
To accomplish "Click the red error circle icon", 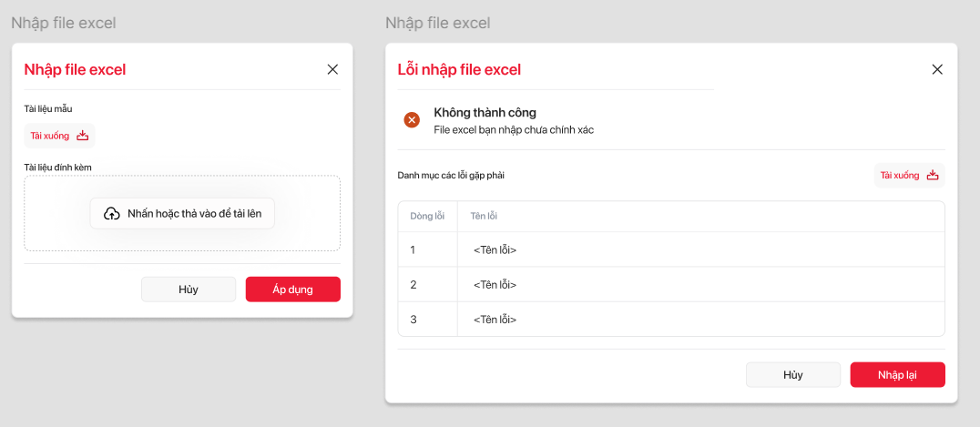I will point(412,120).
